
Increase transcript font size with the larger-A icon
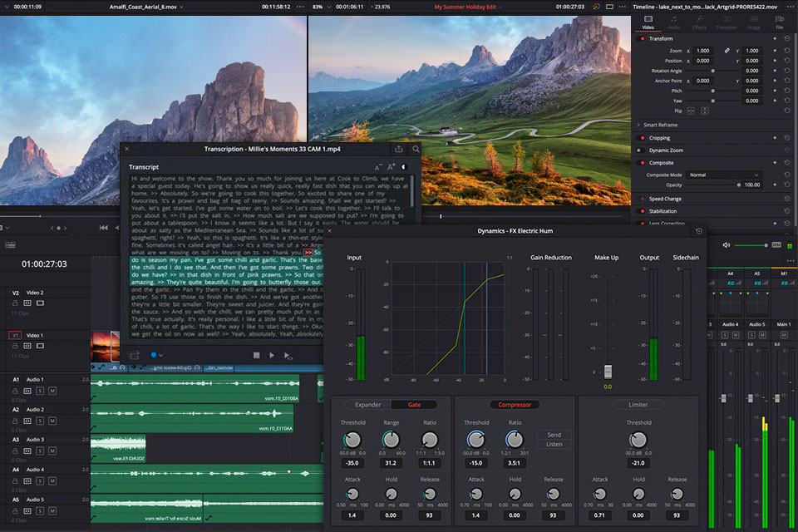click(x=391, y=167)
